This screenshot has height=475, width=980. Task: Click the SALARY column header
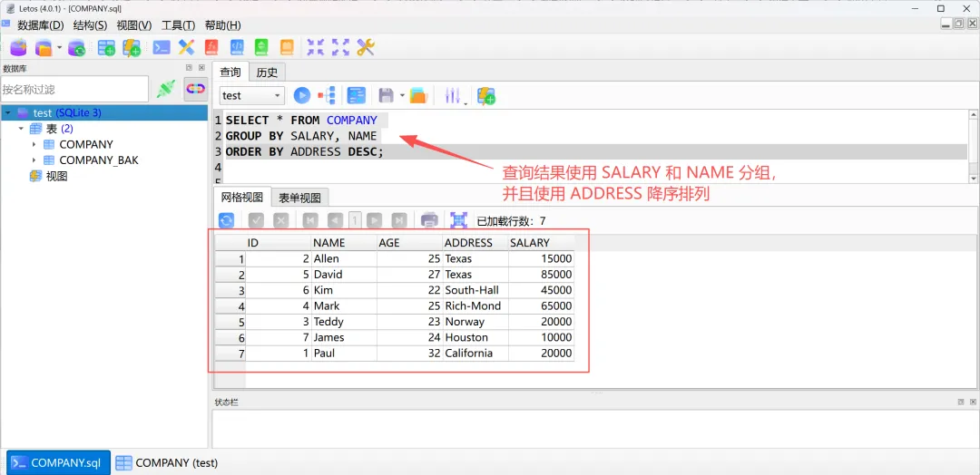(541, 243)
